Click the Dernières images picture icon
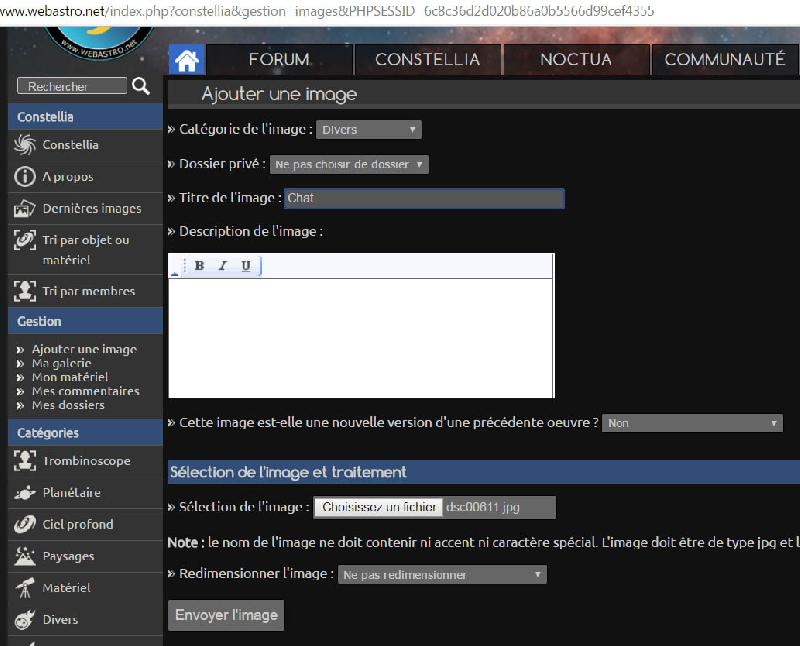This screenshot has height=646, width=800. 24,208
